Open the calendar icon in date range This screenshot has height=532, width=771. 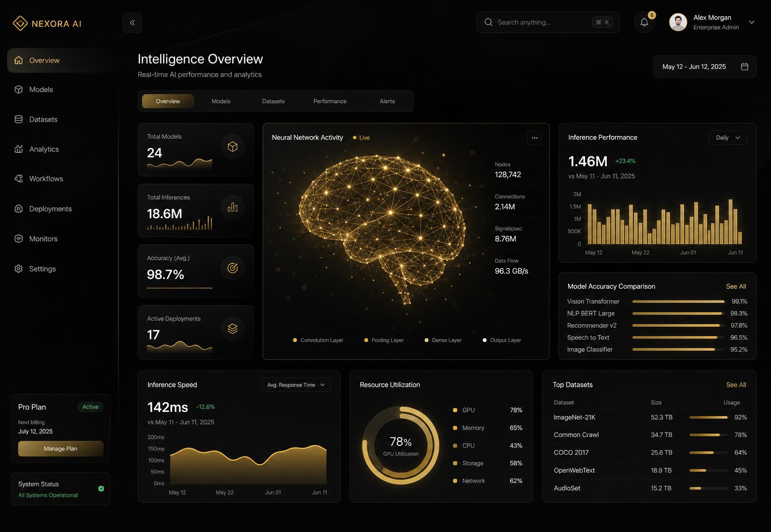[744, 66]
